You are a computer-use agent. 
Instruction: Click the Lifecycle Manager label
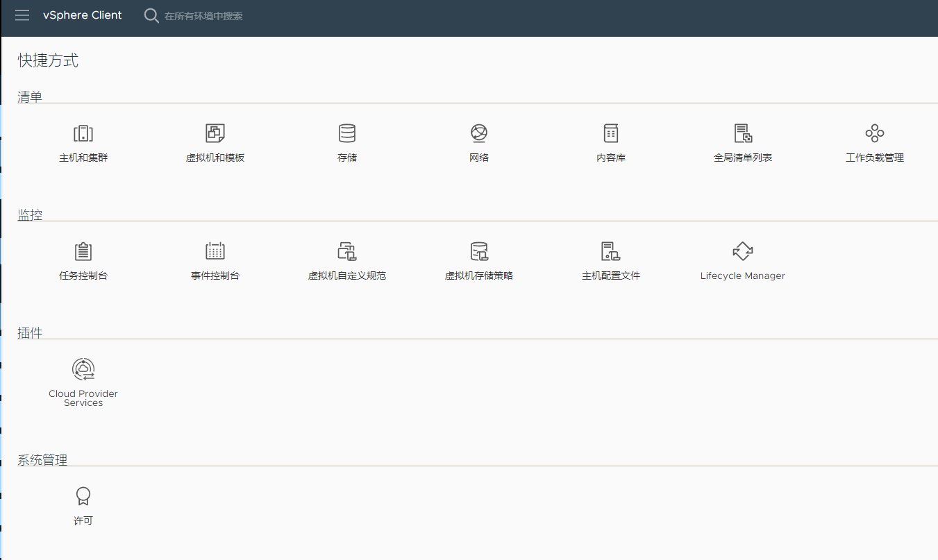743,275
